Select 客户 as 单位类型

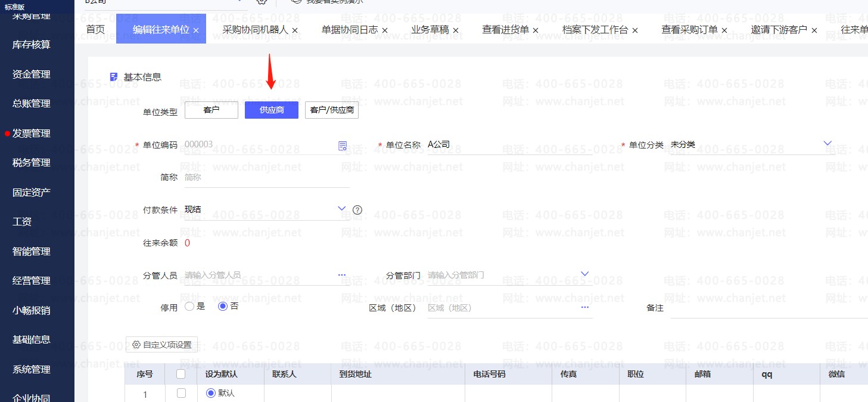click(x=211, y=110)
